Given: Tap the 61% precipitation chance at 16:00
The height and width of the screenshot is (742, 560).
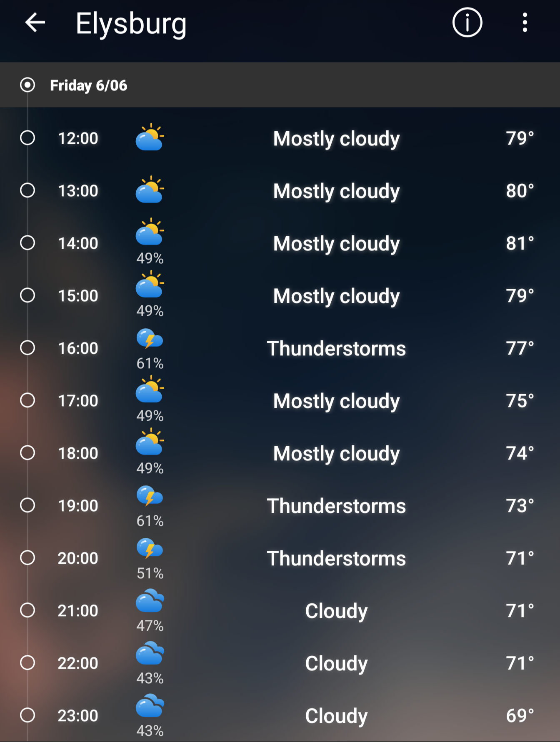Looking at the screenshot, I should pos(150,363).
